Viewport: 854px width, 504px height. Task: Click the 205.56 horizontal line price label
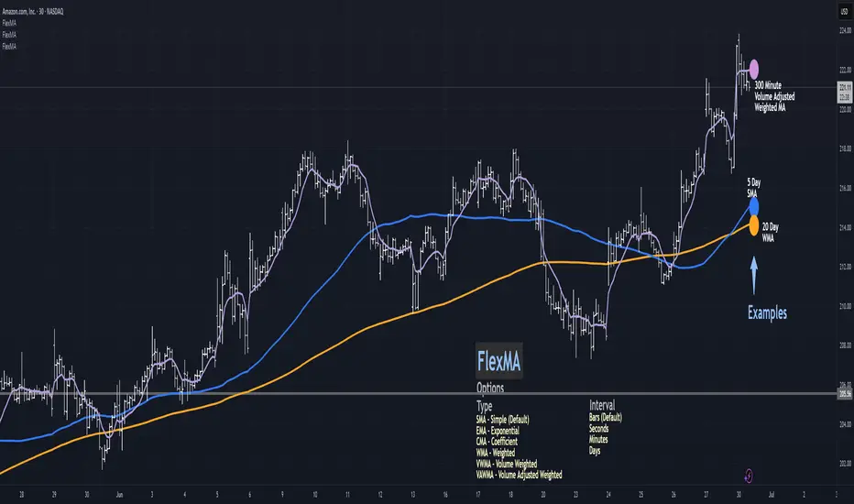point(845,394)
